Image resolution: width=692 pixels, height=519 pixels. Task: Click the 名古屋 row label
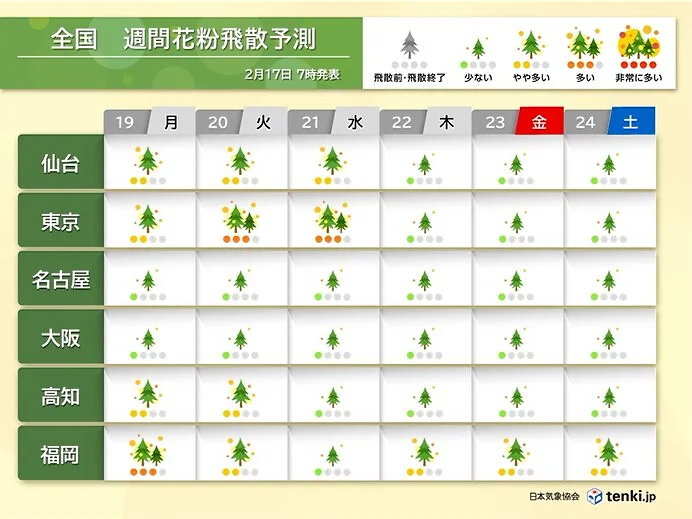pos(61,278)
